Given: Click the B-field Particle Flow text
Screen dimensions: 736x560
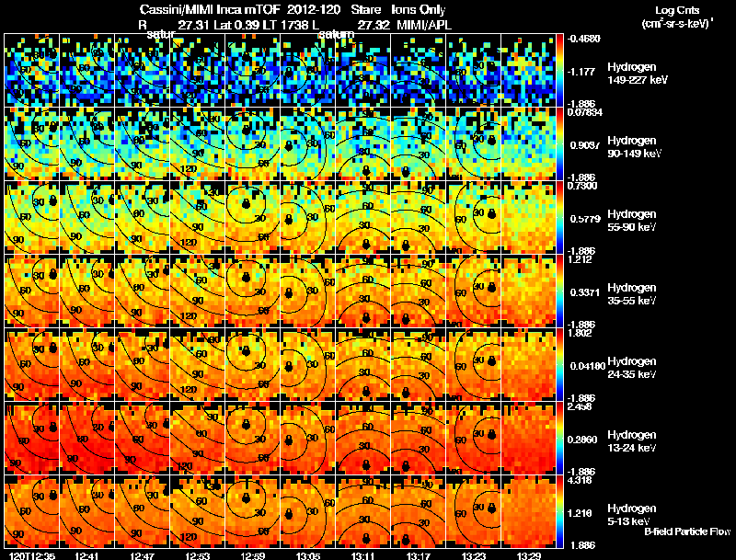Looking at the screenshot, I should (x=687, y=531).
